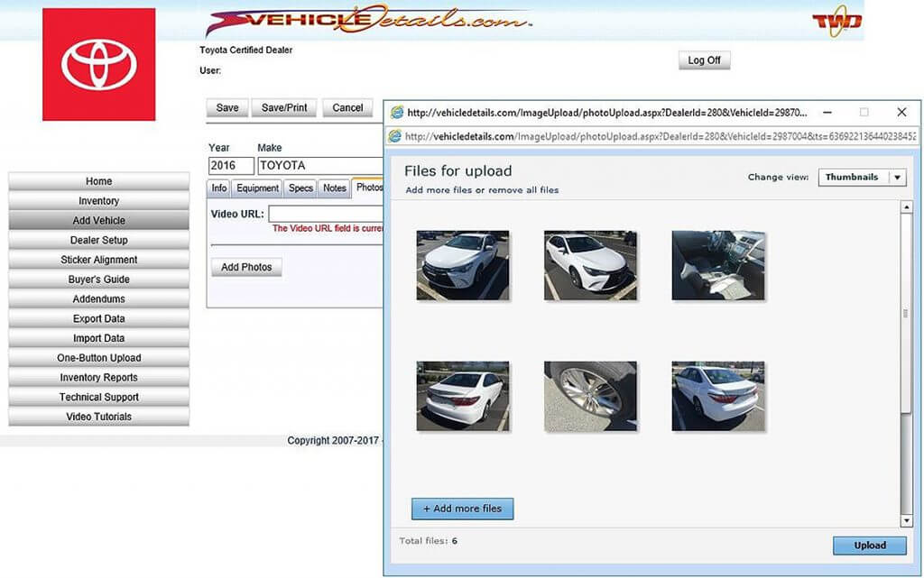Switch to the Specs tab
The width and height of the screenshot is (924, 578).
[x=300, y=188]
